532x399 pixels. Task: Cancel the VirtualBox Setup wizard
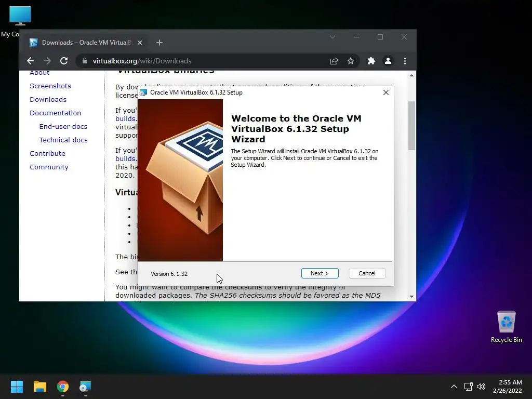coord(367,273)
